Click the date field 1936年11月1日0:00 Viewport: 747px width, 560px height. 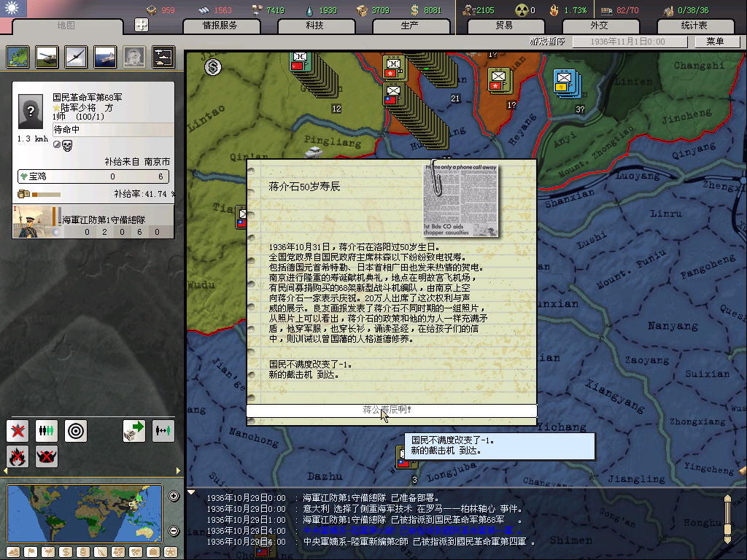click(x=630, y=42)
